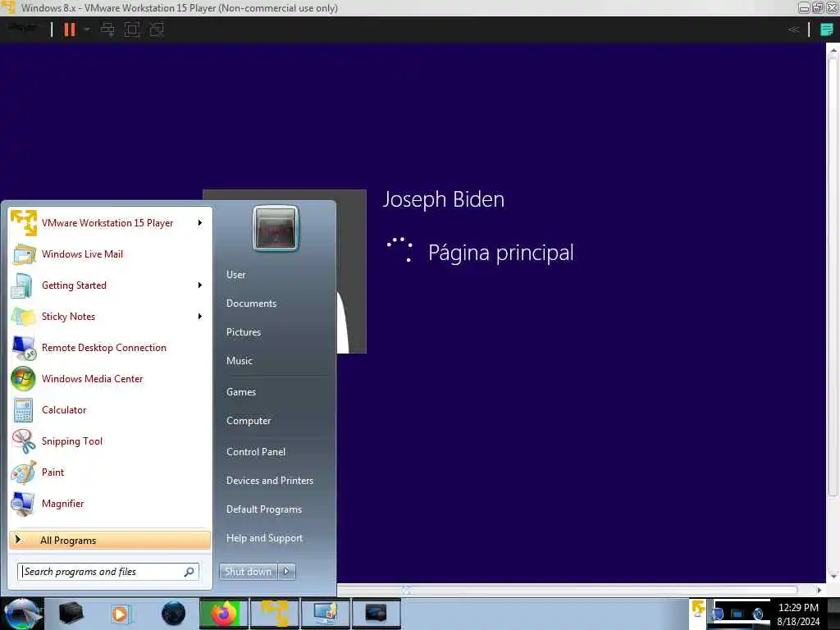The width and height of the screenshot is (840, 630).
Task: Launch Calculator
Action: pos(109,410)
